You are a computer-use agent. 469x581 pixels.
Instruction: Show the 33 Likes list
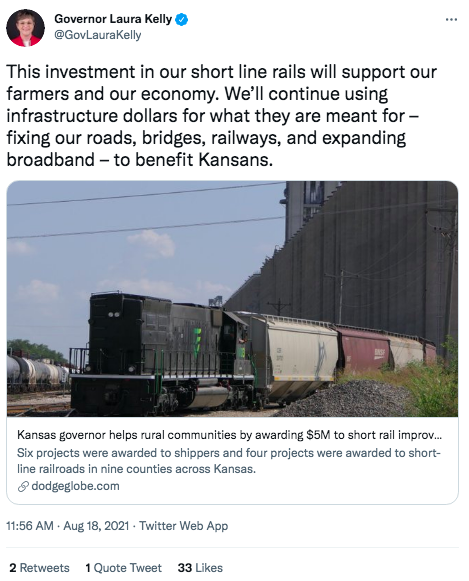coord(200,568)
